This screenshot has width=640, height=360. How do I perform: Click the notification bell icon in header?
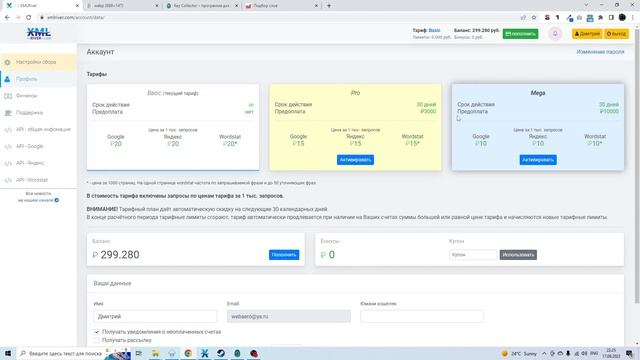coord(555,34)
